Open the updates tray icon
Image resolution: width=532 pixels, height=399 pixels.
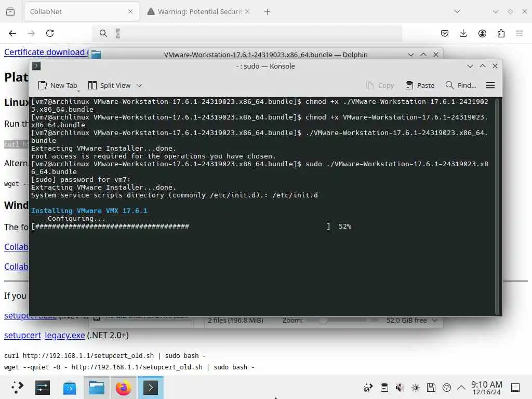[447, 388]
